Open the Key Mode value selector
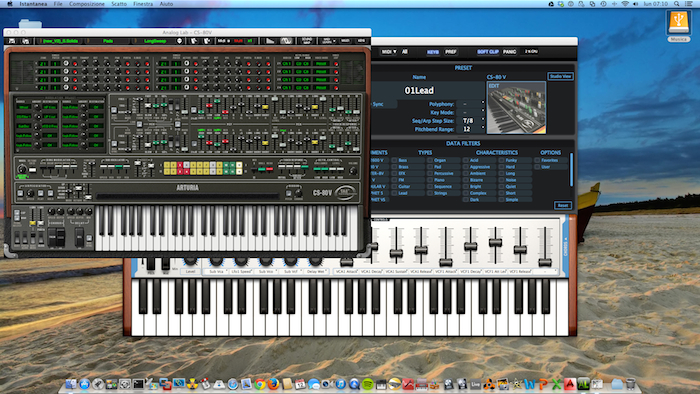The image size is (700, 394). [471, 112]
